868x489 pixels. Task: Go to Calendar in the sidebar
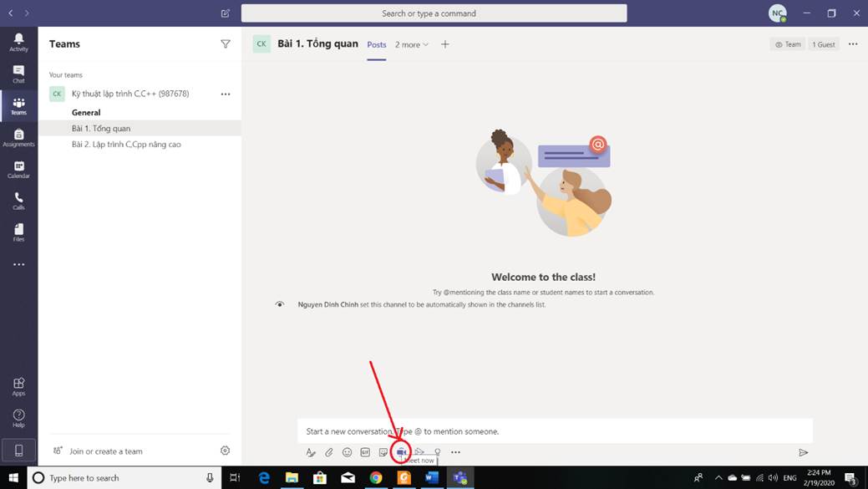[x=18, y=170]
